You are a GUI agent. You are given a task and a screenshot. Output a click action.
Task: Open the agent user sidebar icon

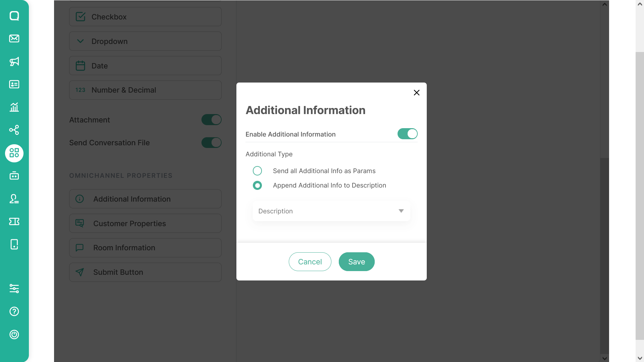[14, 199]
